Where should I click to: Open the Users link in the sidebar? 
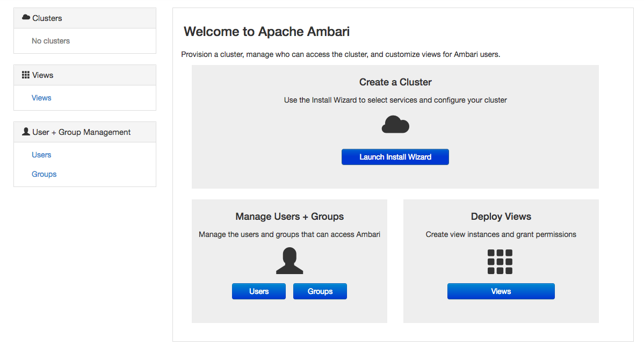click(x=41, y=155)
